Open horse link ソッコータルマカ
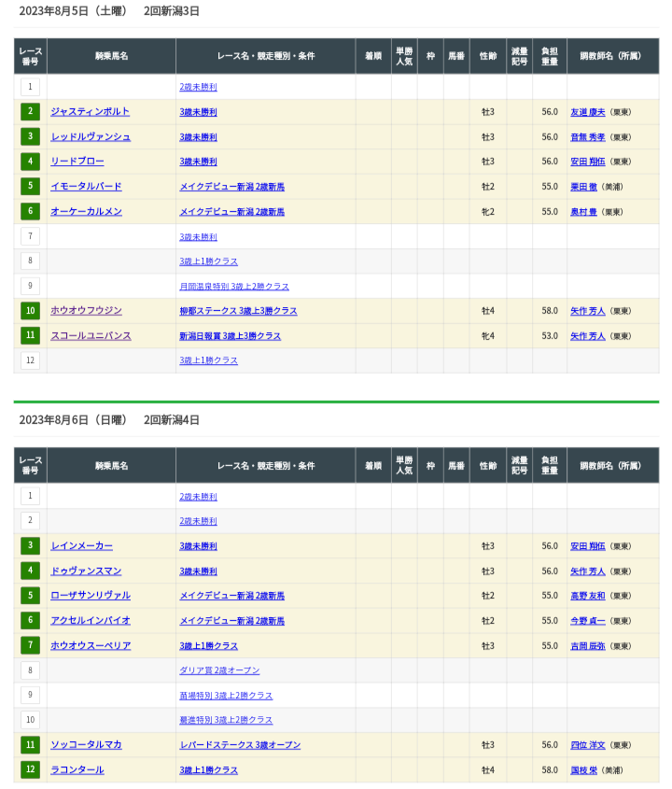 coord(86,745)
